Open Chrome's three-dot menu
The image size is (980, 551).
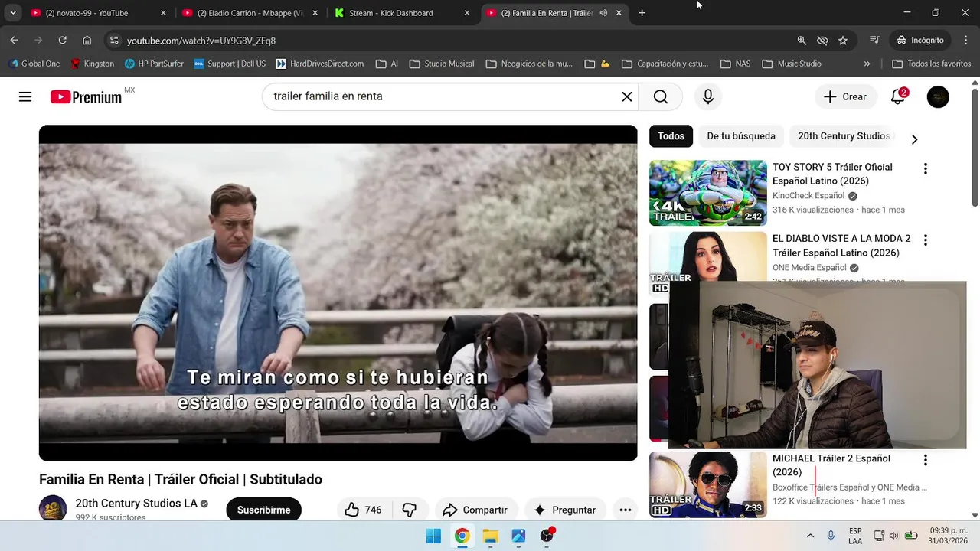point(965,40)
